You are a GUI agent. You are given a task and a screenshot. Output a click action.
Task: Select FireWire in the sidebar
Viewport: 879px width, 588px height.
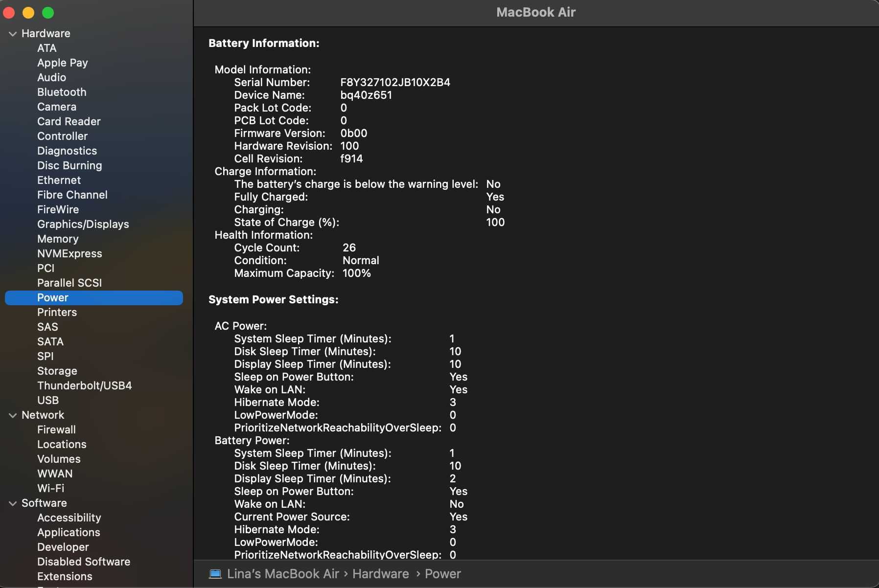point(58,209)
